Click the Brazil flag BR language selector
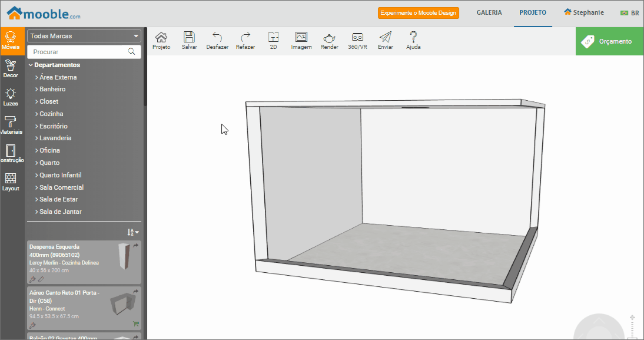Image resolution: width=644 pixels, height=340 pixels. [x=630, y=13]
